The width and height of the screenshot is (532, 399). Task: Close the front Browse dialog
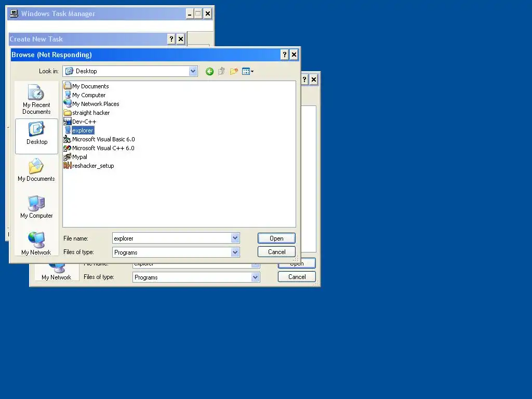pyautogui.click(x=294, y=55)
